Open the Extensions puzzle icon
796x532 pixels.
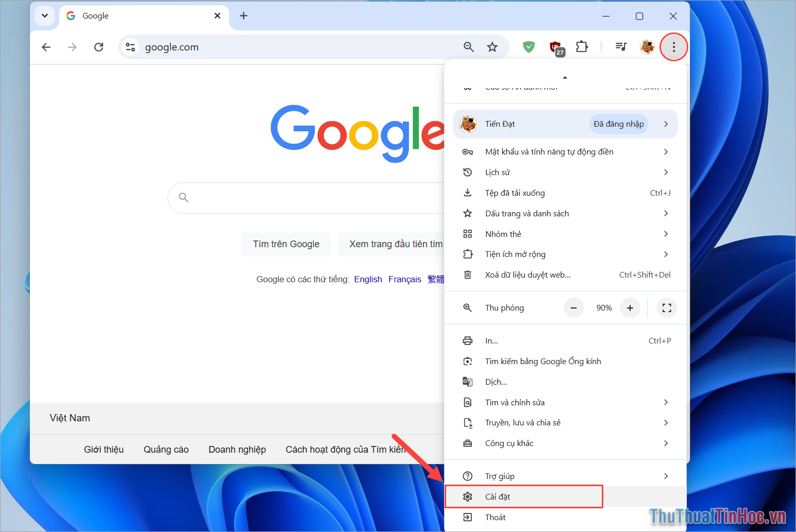click(582, 47)
